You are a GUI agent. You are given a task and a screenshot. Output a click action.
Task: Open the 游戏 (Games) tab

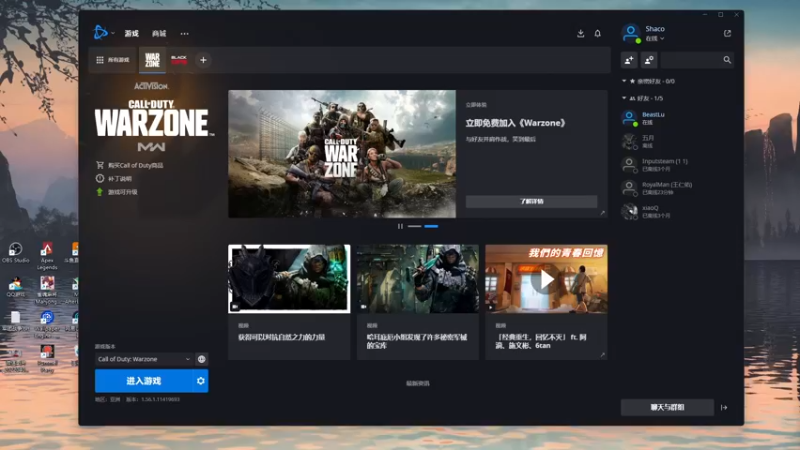tap(132, 34)
